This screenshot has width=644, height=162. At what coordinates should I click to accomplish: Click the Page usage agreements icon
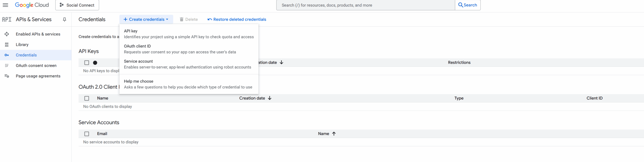(7, 76)
